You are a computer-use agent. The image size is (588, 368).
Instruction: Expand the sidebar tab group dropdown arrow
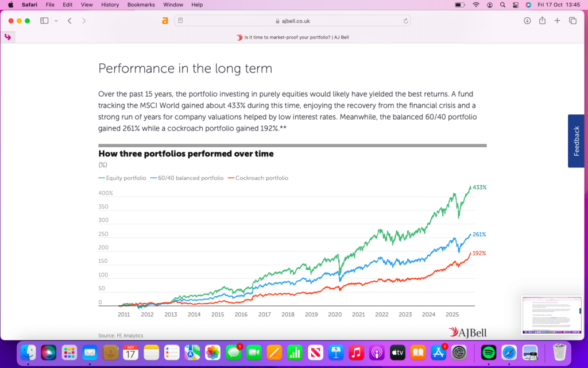(56, 21)
